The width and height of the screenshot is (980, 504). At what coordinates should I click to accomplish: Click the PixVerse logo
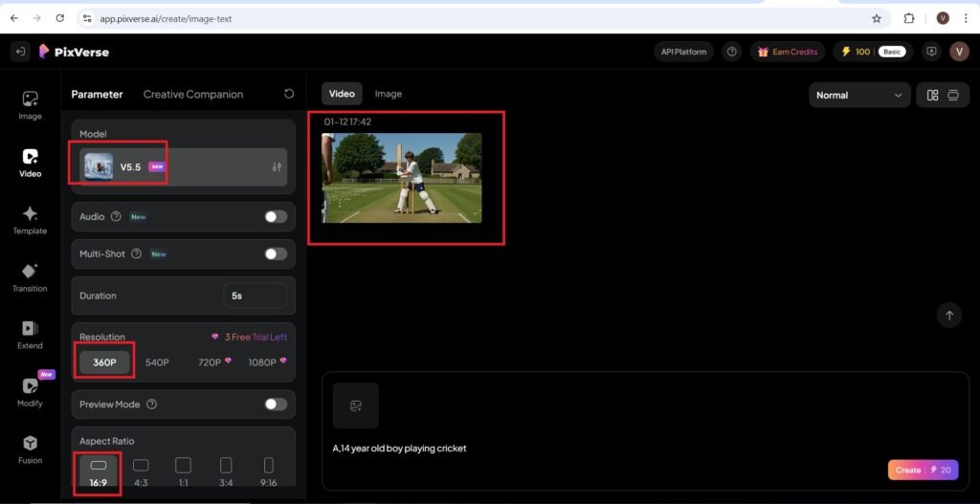(x=74, y=52)
